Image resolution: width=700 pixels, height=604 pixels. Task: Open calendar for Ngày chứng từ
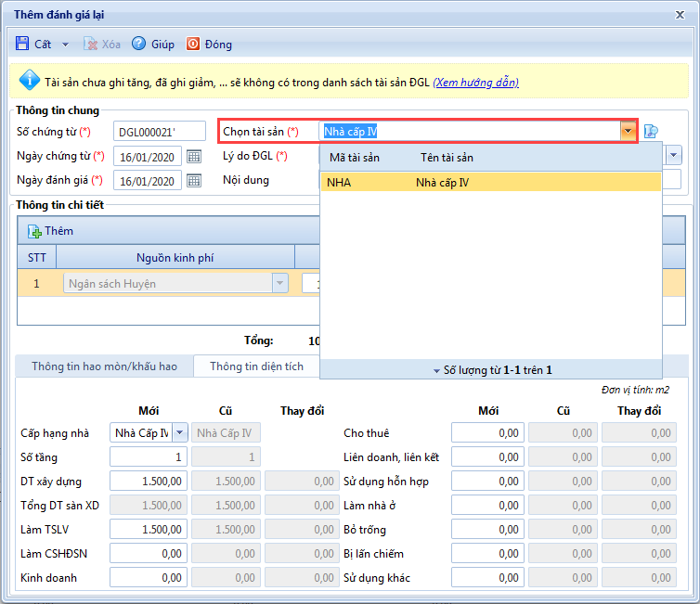pos(194,157)
